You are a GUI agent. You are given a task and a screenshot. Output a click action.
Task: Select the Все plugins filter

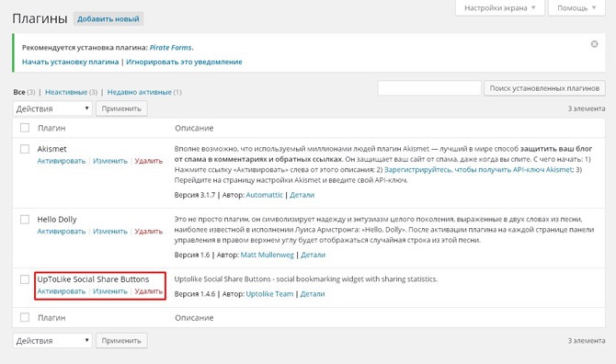(19, 92)
